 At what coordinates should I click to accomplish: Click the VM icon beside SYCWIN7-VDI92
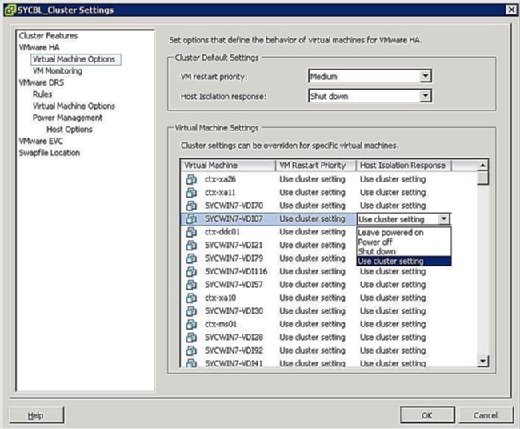pyautogui.click(x=191, y=351)
